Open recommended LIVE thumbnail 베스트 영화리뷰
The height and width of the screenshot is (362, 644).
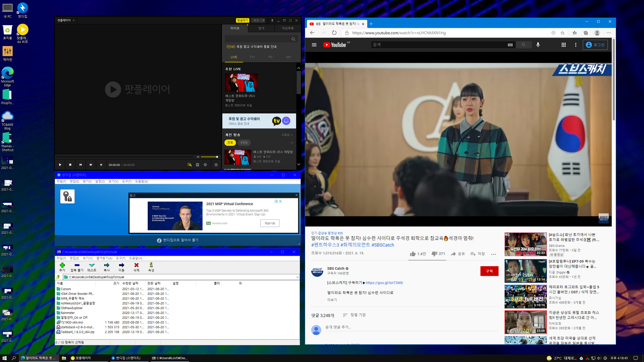(241, 83)
